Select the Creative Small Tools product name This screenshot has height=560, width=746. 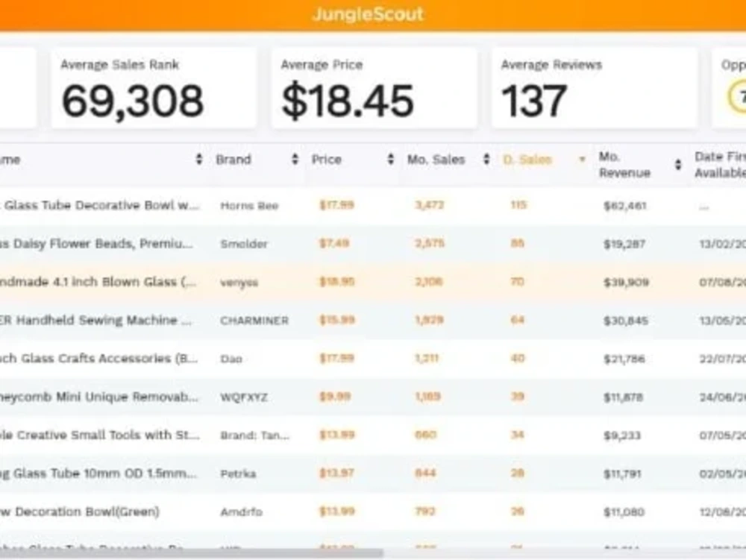pyautogui.click(x=100, y=435)
